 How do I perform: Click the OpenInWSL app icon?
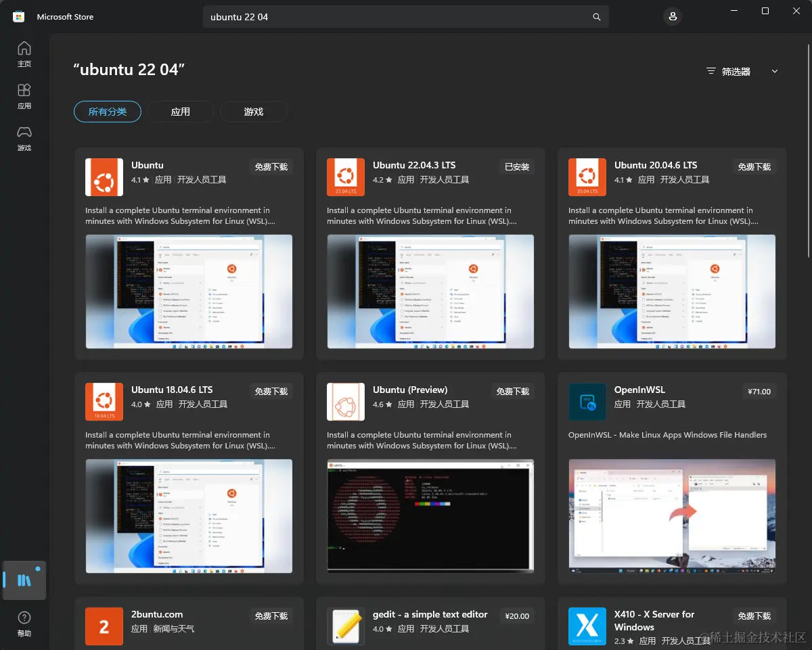[587, 402]
